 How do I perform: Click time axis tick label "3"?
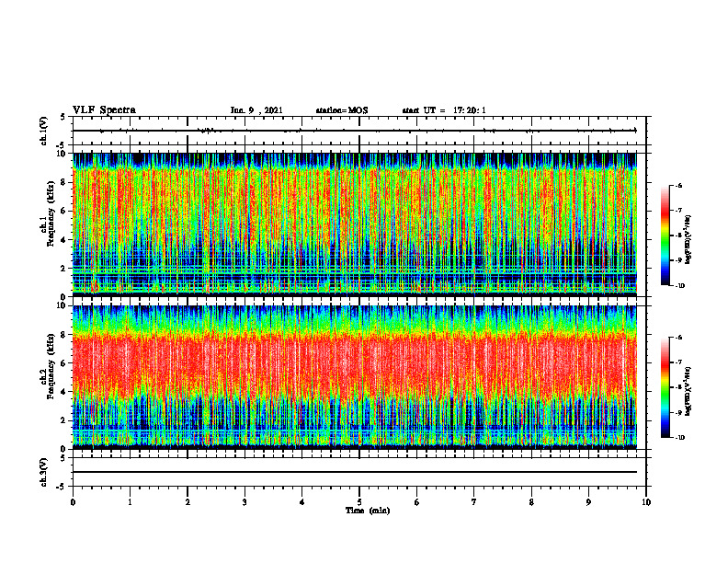coord(245,502)
